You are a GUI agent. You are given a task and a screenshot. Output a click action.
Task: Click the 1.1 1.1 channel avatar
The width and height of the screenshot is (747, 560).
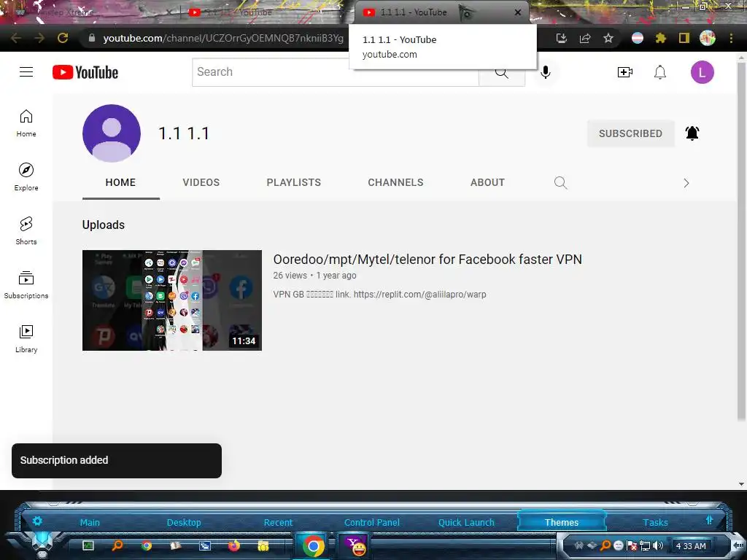[x=112, y=133]
